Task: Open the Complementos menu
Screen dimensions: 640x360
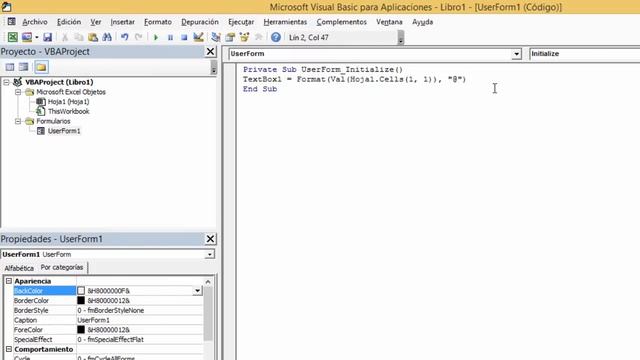Action: tap(342, 22)
